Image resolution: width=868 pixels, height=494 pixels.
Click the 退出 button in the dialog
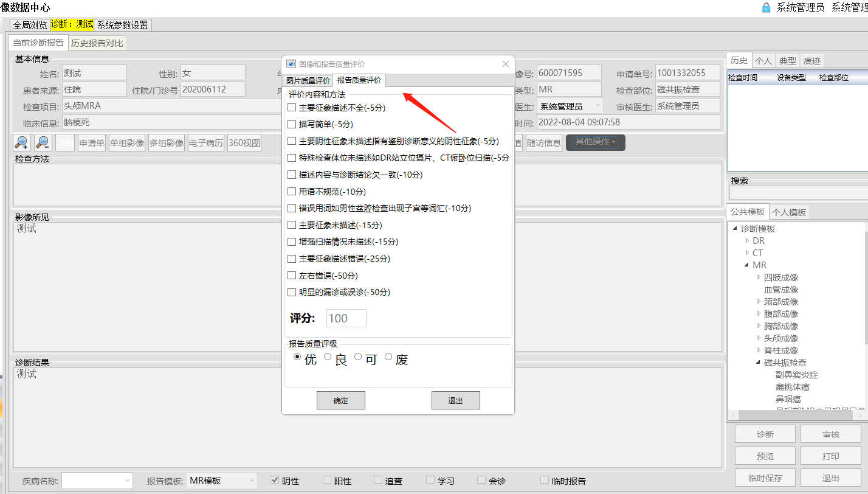pos(456,400)
